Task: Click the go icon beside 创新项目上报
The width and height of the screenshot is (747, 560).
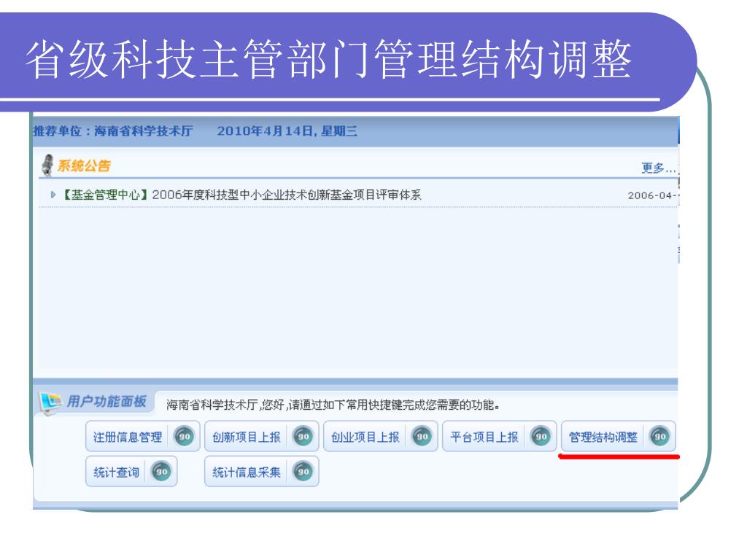Action: (x=303, y=436)
